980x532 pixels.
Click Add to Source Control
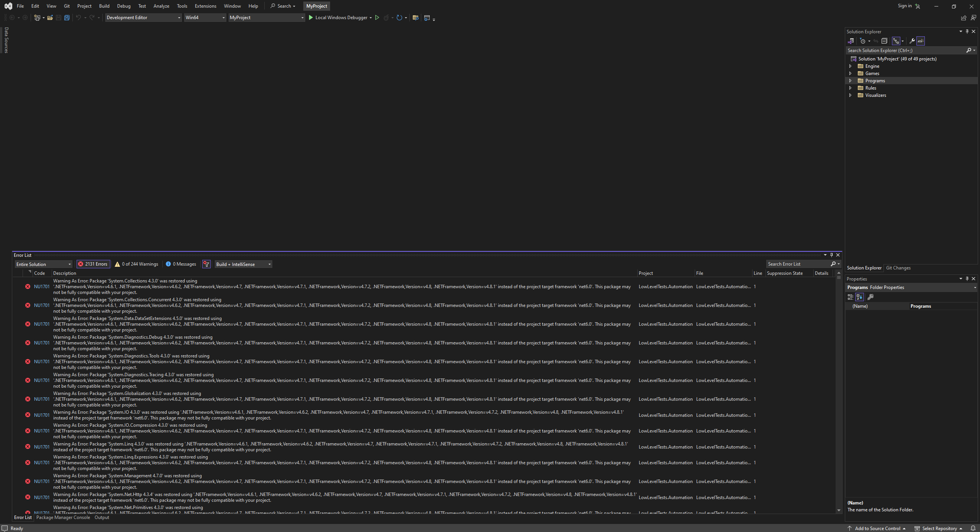click(877, 528)
